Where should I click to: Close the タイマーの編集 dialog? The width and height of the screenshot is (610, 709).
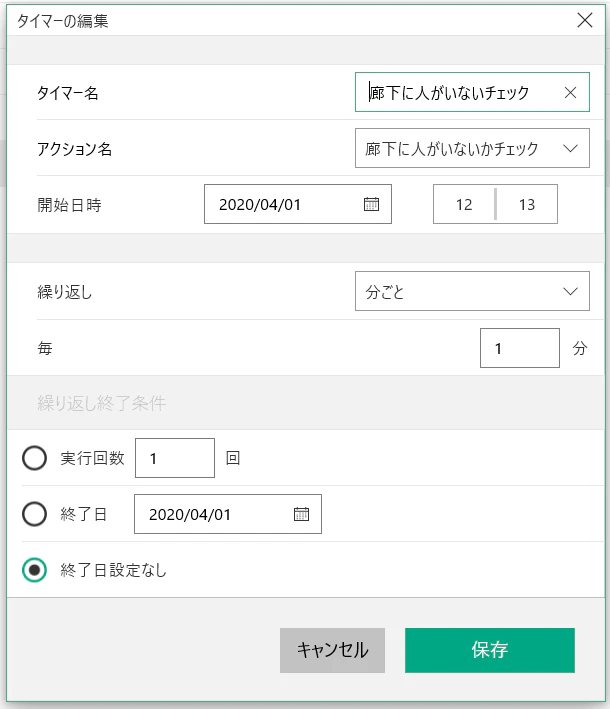585,20
